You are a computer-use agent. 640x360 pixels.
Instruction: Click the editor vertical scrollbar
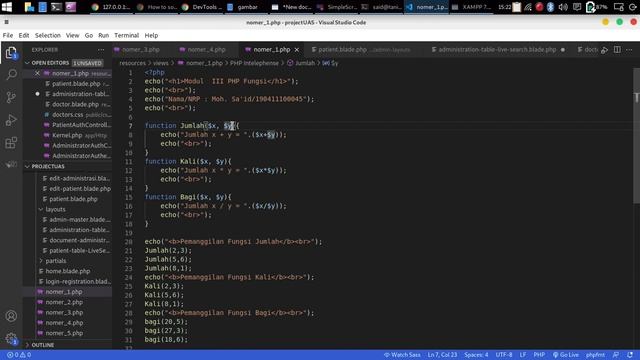click(x=636, y=135)
